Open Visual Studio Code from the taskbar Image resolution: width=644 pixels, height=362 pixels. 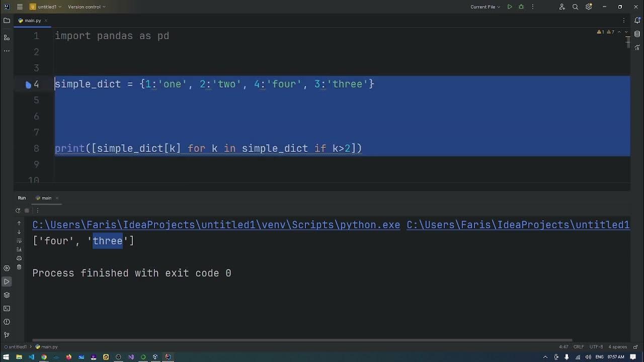pyautogui.click(x=31, y=357)
